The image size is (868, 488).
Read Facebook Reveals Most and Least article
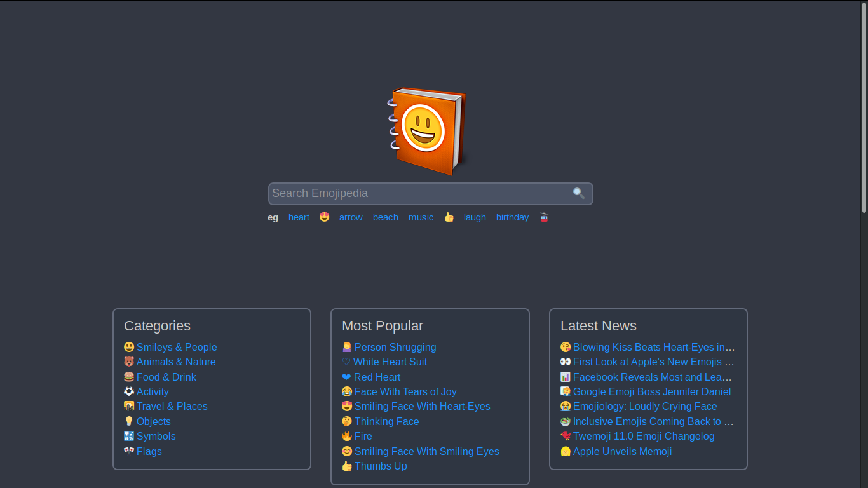coord(653,377)
